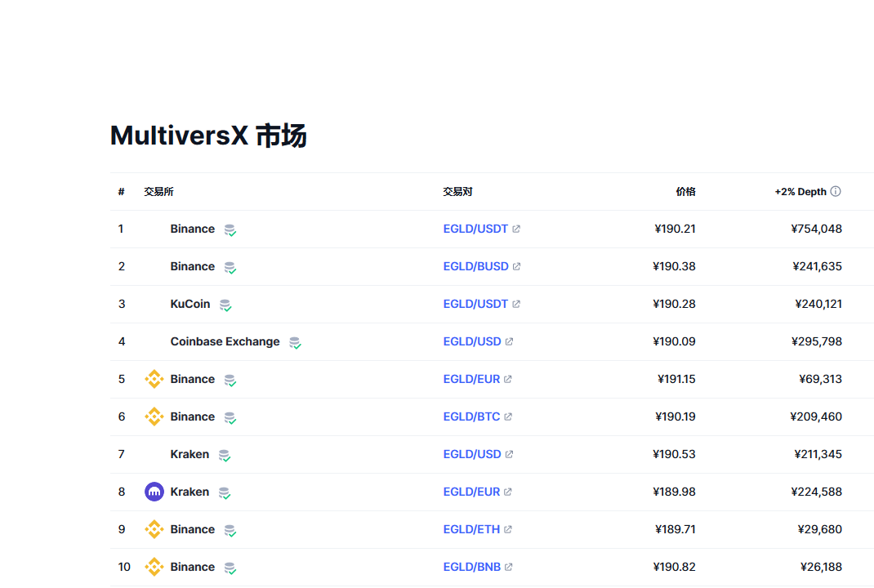
Task: Open Binance exchange name in row 1
Action: click(192, 229)
